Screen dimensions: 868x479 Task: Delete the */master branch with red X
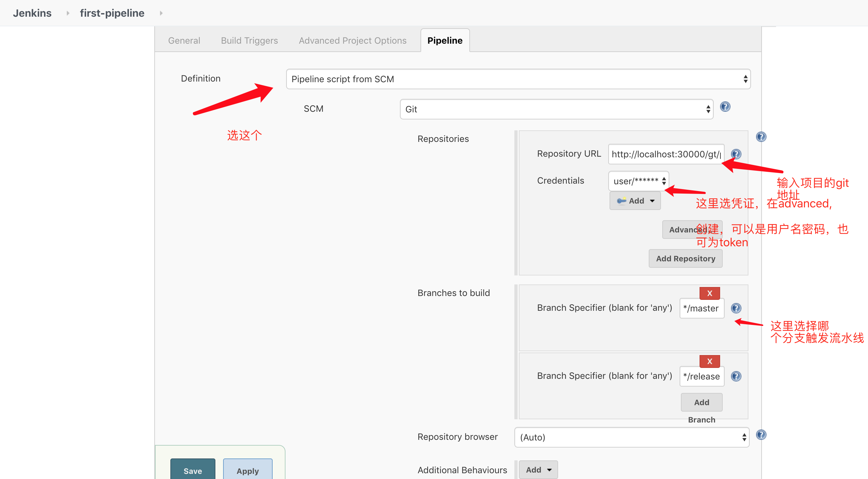tap(709, 293)
